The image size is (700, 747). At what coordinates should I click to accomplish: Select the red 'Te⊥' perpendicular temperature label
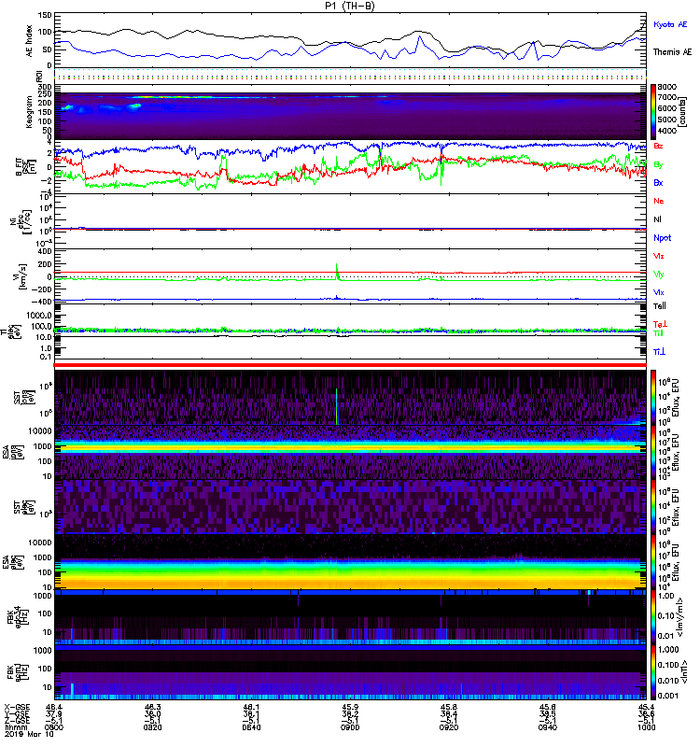click(x=660, y=324)
